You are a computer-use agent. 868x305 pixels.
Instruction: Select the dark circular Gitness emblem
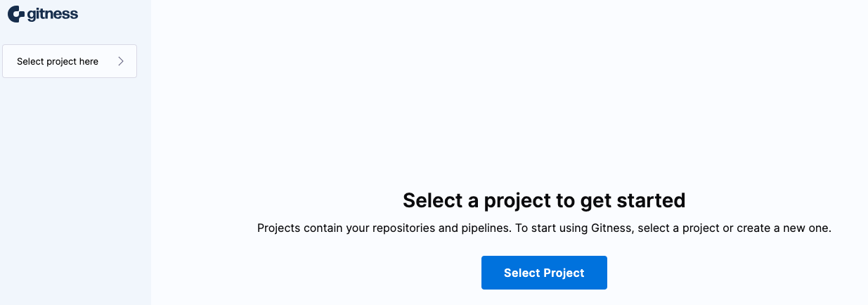pyautogui.click(x=16, y=14)
